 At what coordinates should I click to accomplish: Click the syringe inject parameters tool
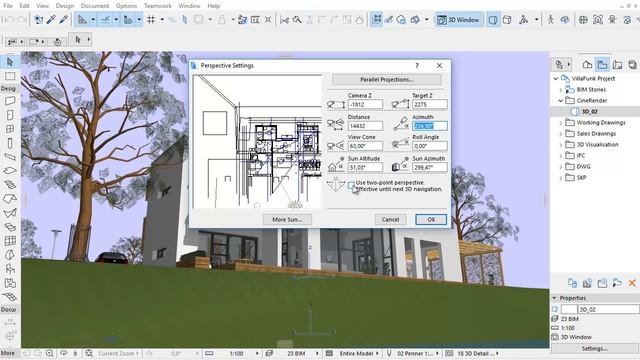point(64,19)
